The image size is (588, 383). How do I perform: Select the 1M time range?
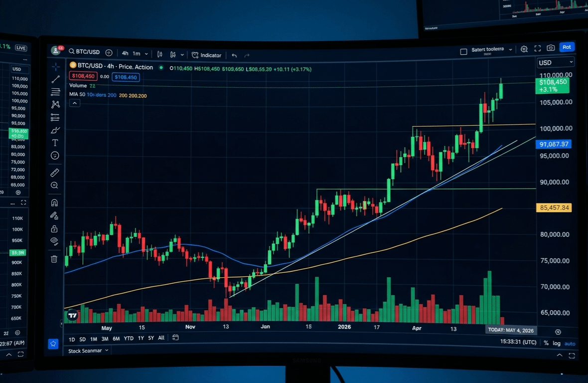93,339
